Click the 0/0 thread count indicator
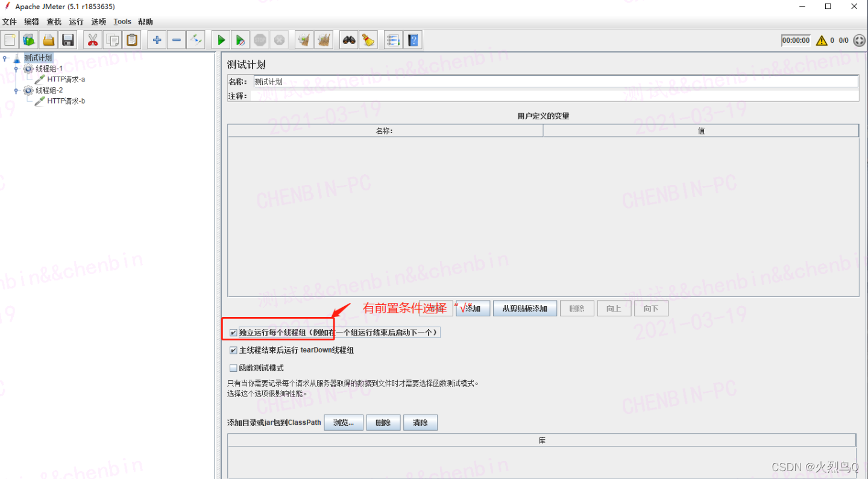 click(x=843, y=40)
